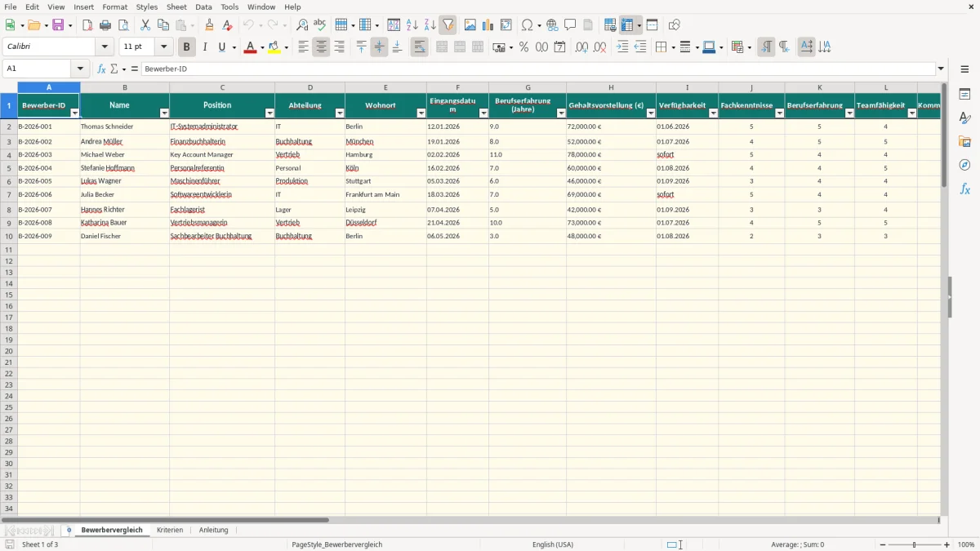Open the Sheet menu
The height and width of the screenshot is (551, 980).
point(176,7)
